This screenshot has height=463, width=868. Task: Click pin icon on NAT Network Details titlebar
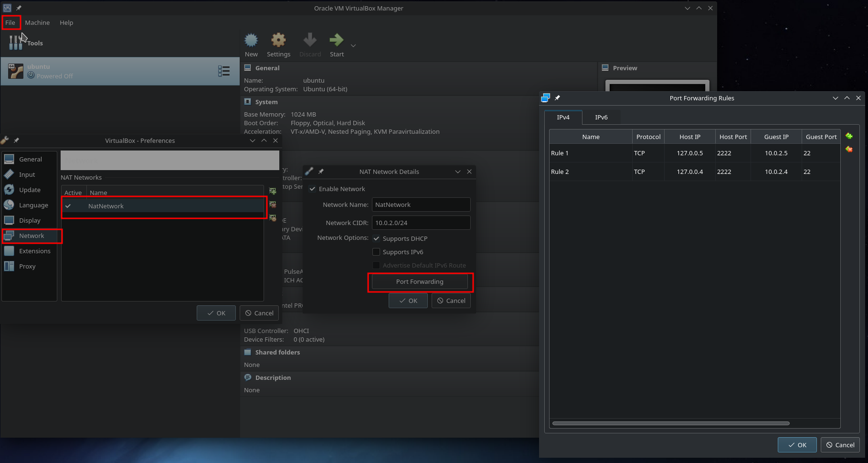pyautogui.click(x=321, y=172)
